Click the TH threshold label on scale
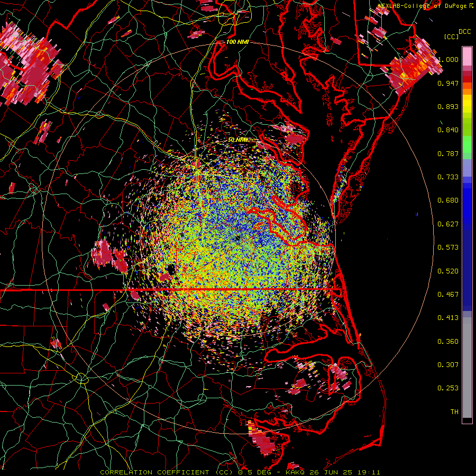 [x=454, y=412]
